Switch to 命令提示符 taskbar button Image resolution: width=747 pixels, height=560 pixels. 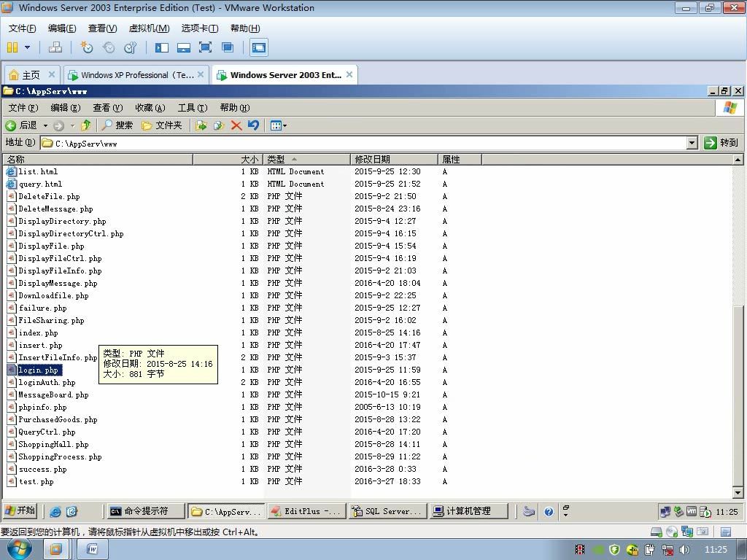pos(146,511)
